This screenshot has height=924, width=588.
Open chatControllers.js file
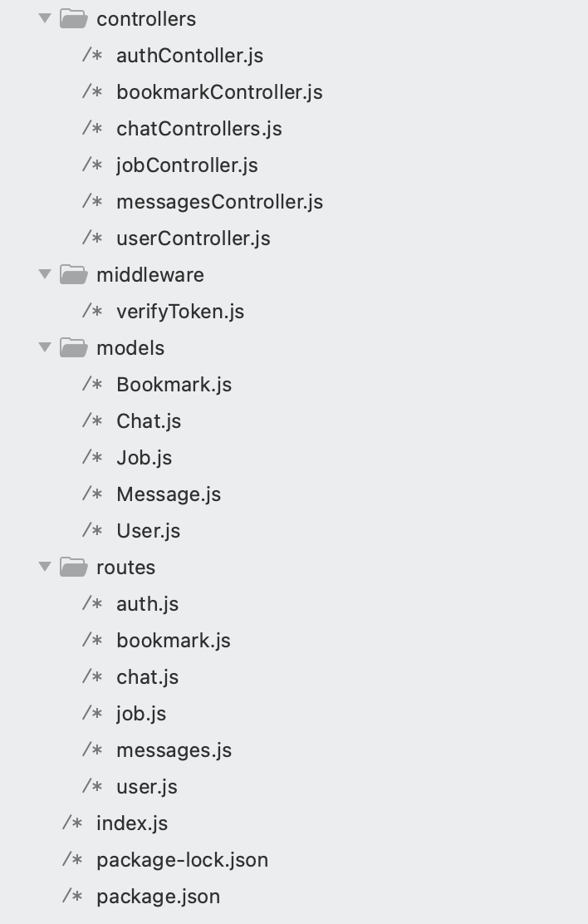coord(199,129)
